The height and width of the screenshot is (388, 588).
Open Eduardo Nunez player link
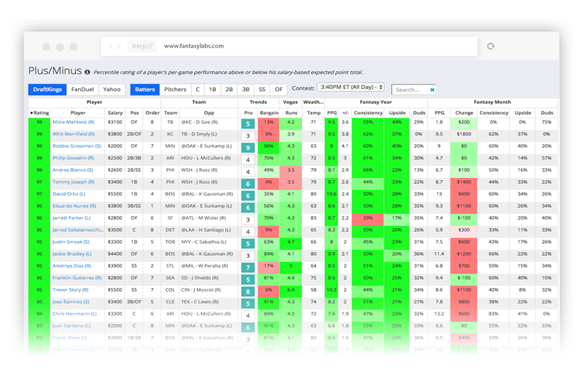(x=74, y=206)
